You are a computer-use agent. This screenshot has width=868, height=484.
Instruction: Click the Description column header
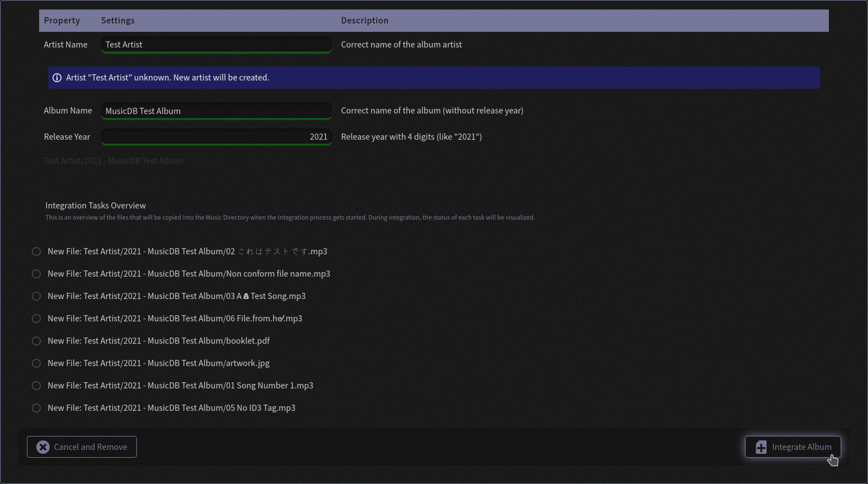coord(364,21)
